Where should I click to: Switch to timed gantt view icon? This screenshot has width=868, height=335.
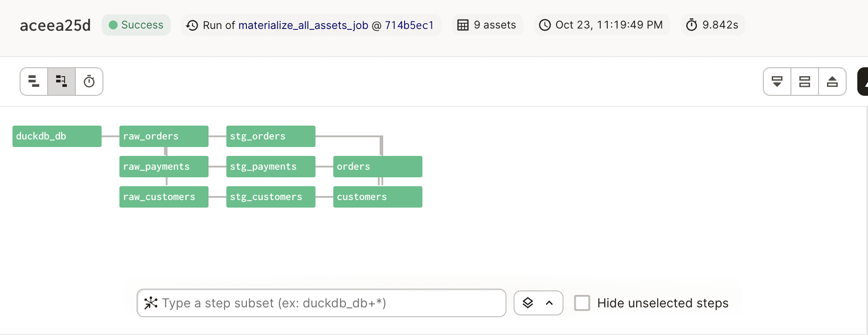coord(89,82)
